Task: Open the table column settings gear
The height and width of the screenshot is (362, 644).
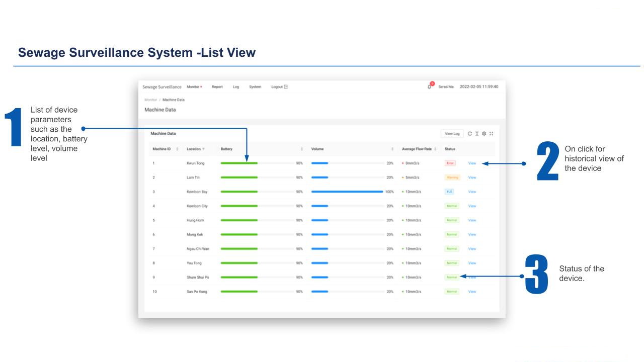Action: coord(484,134)
